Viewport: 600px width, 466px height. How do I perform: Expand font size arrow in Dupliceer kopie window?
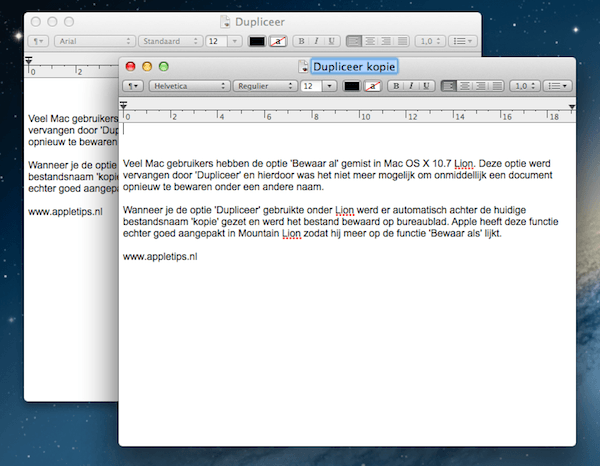pyautogui.click(x=329, y=86)
